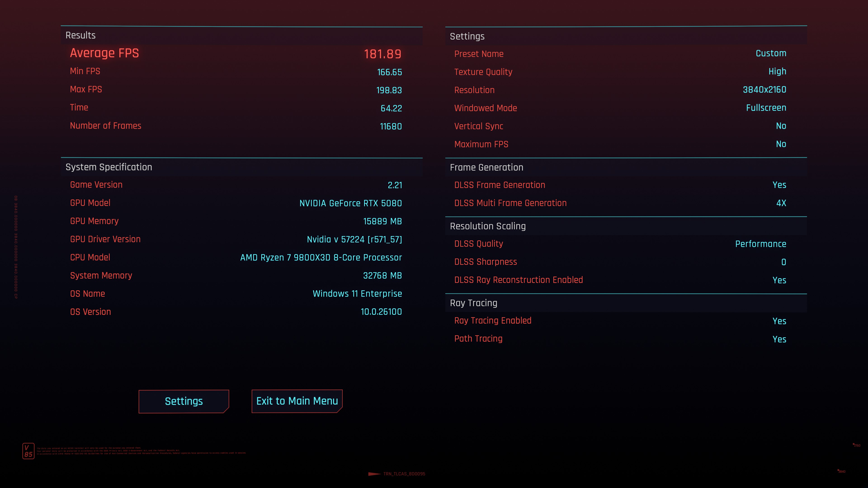
Task: Click the V 85 logo badge
Action: pos(28,451)
